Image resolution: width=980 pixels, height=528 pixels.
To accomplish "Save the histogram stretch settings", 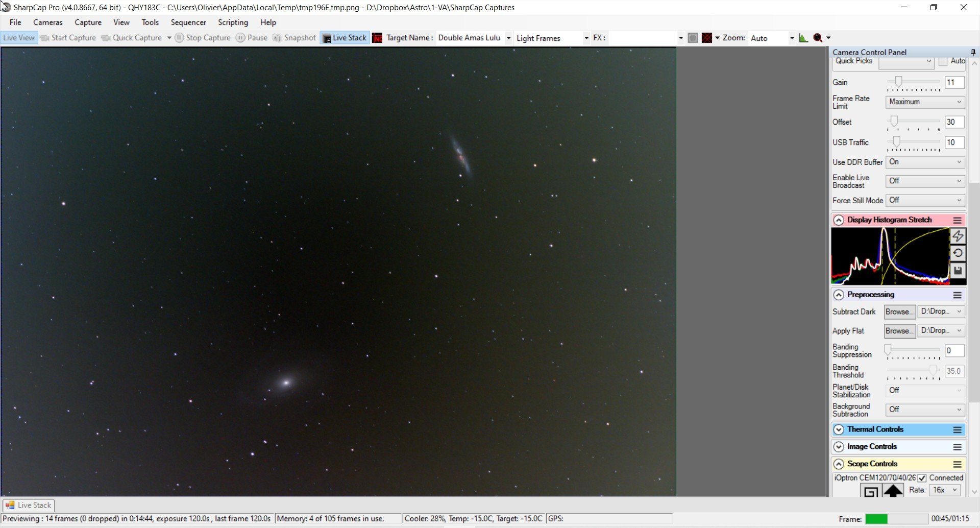I will coord(958,270).
